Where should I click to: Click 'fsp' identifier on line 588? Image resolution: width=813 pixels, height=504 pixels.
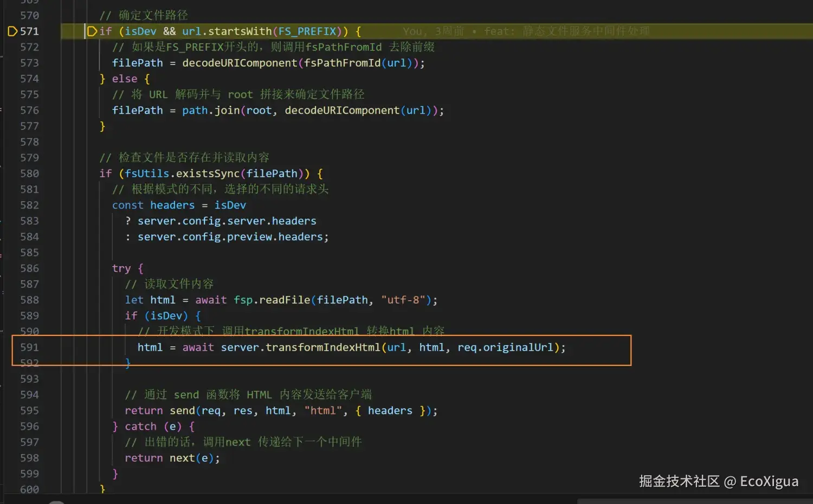(243, 300)
